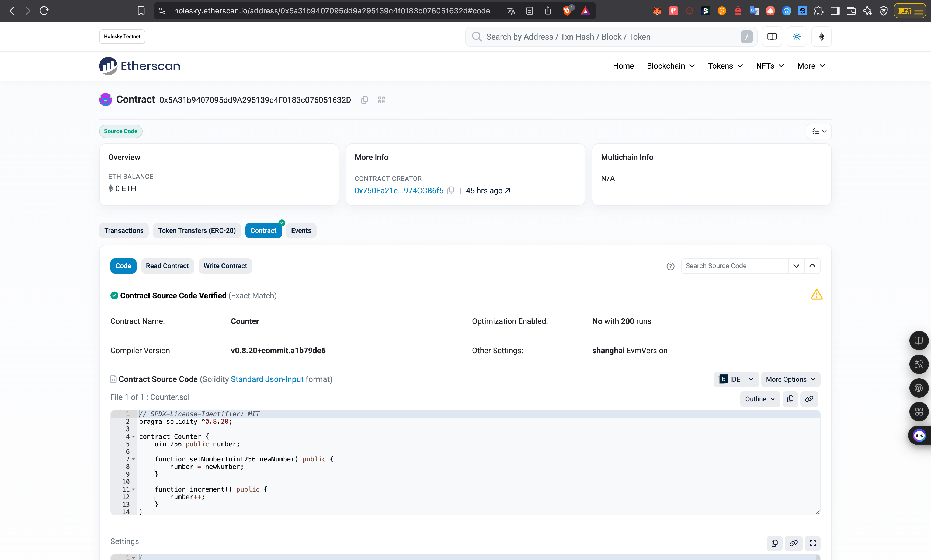Viewport: 931px width, 560px height.
Task: Switch to the Transactions tab
Action: [124, 230]
